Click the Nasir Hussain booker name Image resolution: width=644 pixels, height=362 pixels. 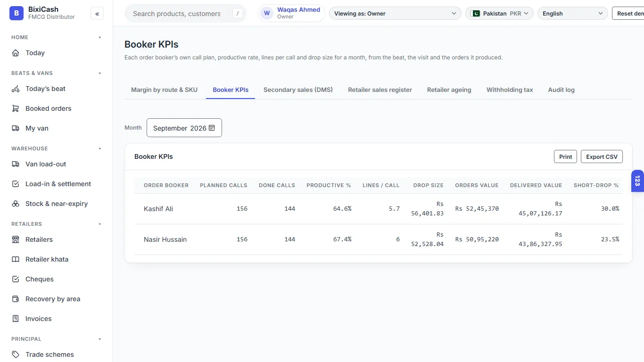(165, 239)
